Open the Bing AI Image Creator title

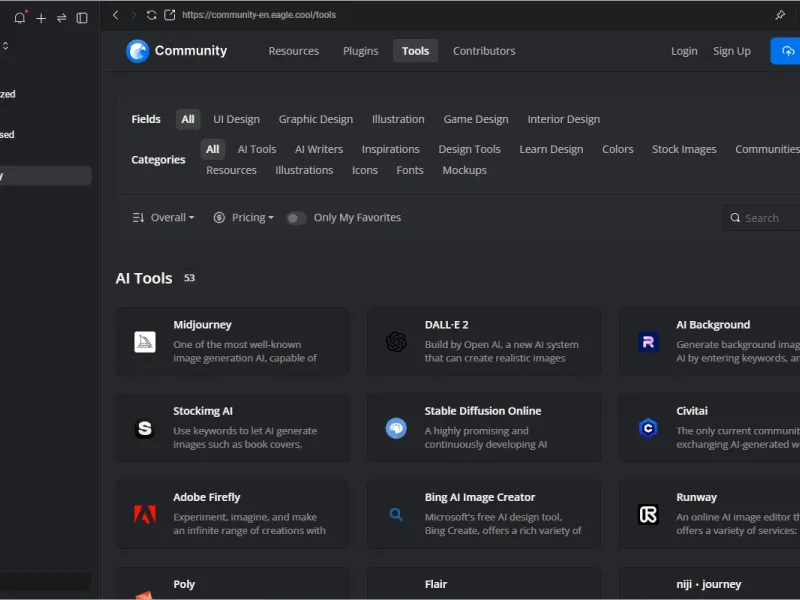point(480,497)
